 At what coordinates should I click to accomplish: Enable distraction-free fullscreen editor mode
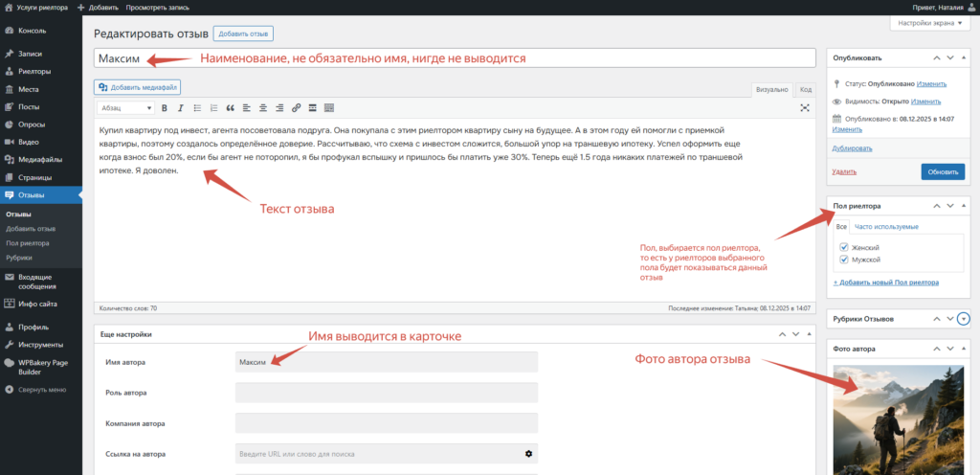(x=805, y=108)
